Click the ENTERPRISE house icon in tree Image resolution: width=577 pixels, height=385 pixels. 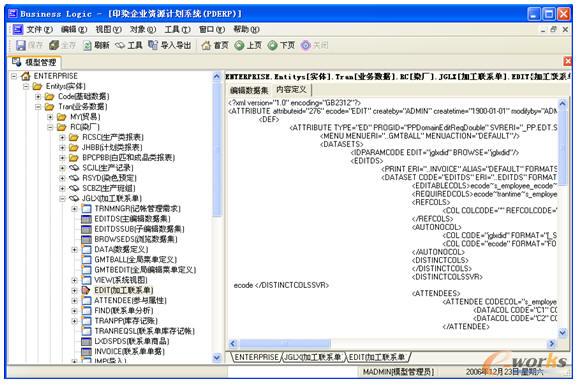(x=26, y=76)
